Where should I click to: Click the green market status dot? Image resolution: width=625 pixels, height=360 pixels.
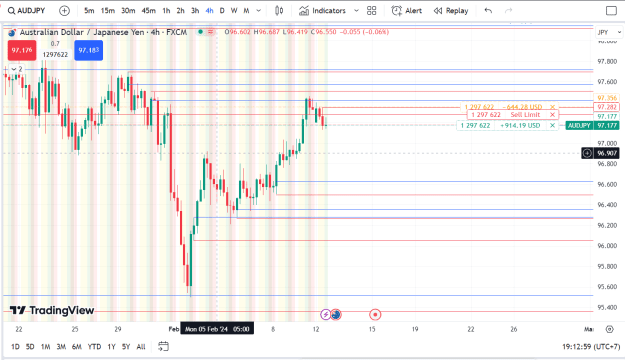click(x=200, y=32)
